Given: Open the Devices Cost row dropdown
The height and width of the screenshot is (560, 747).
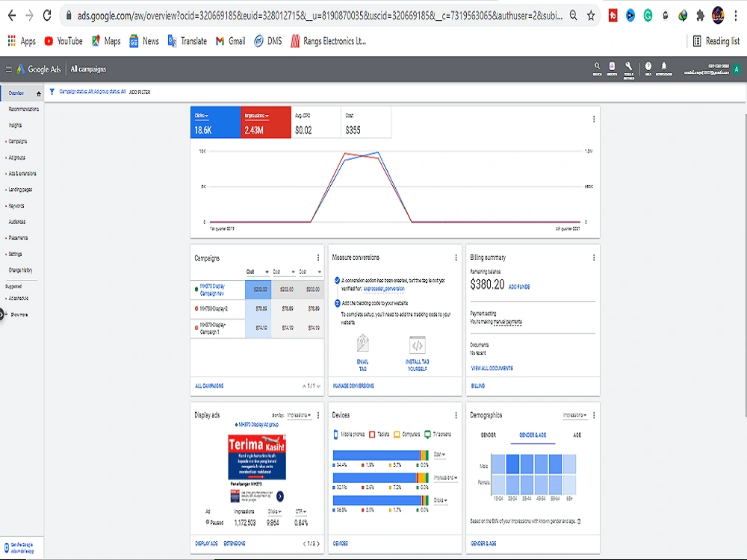Looking at the screenshot, I should (439, 454).
